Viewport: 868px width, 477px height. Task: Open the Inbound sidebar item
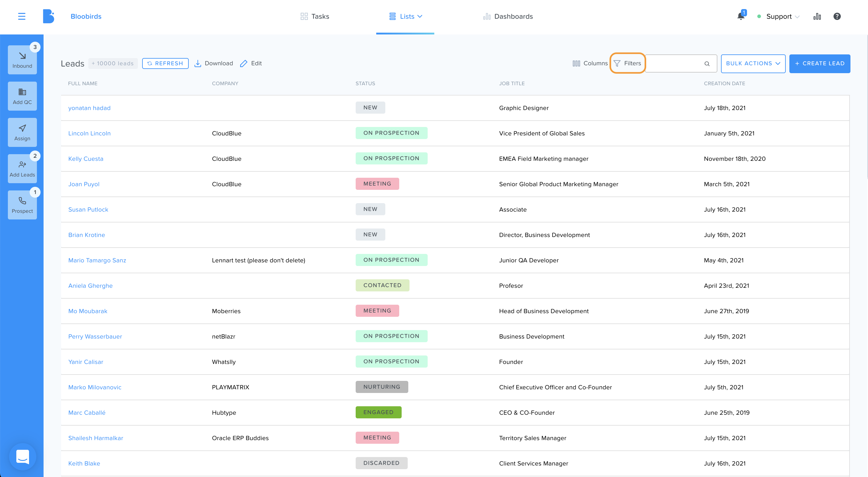coord(22,60)
